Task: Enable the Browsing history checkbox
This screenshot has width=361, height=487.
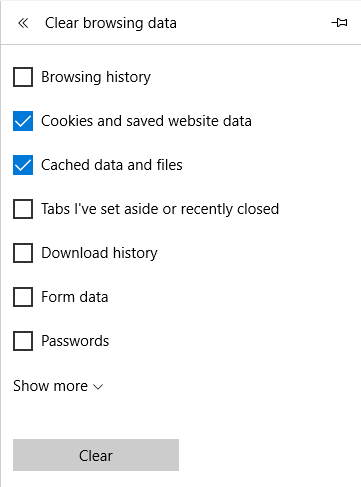Action: coord(23,77)
